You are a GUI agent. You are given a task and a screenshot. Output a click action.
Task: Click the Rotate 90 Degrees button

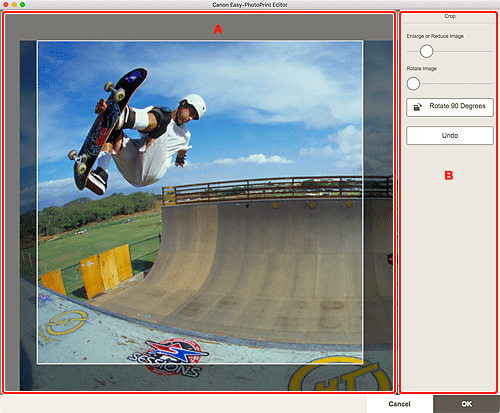click(x=450, y=107)
